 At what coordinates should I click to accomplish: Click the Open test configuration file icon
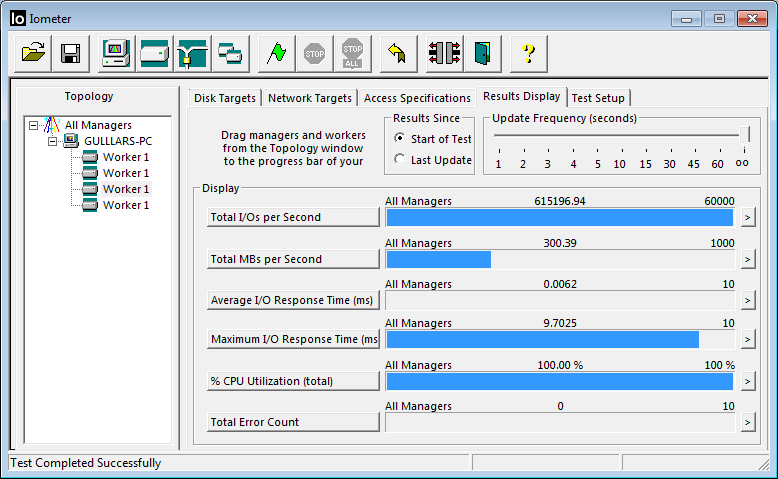pos(34,54)
